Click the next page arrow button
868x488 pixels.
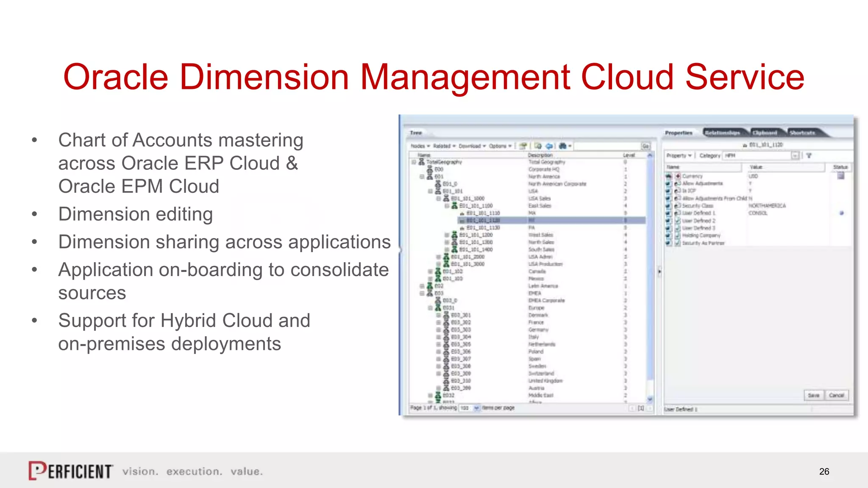(x=649, y=408)
